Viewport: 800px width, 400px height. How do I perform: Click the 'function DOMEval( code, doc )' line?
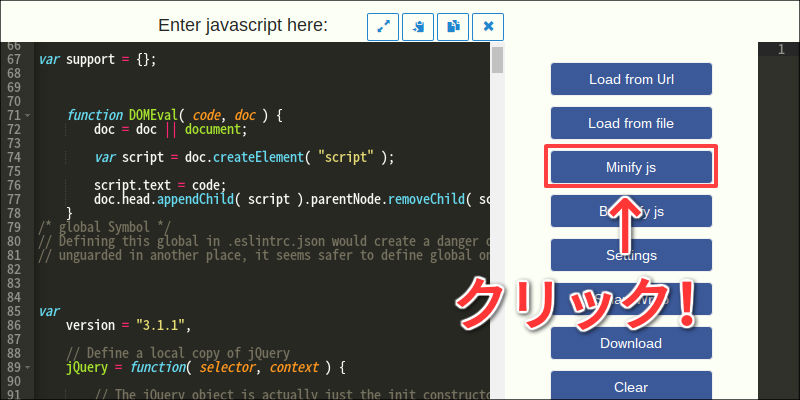pos(174,116)
